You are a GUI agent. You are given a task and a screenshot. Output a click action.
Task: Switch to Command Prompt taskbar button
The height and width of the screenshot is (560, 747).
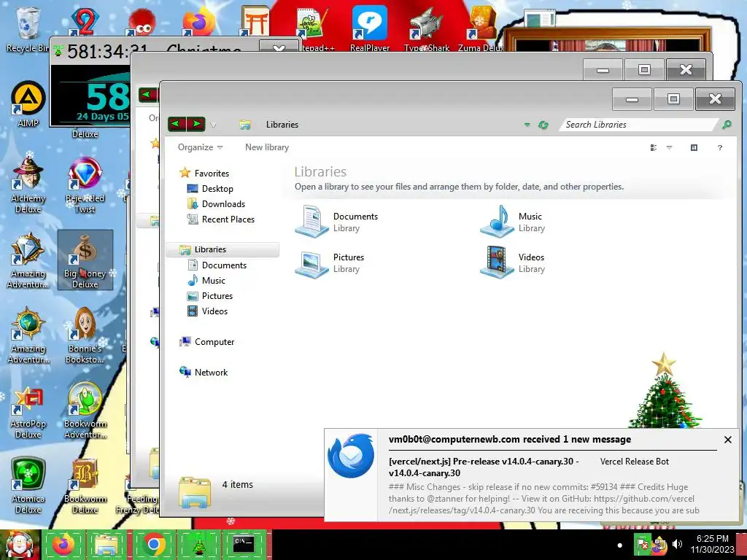244,544
